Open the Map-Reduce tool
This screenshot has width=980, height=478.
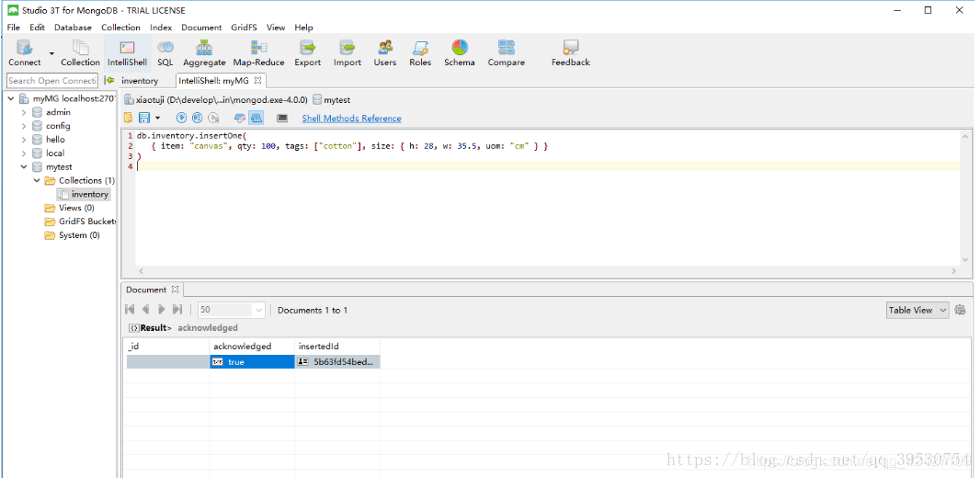tap(258, 52)
